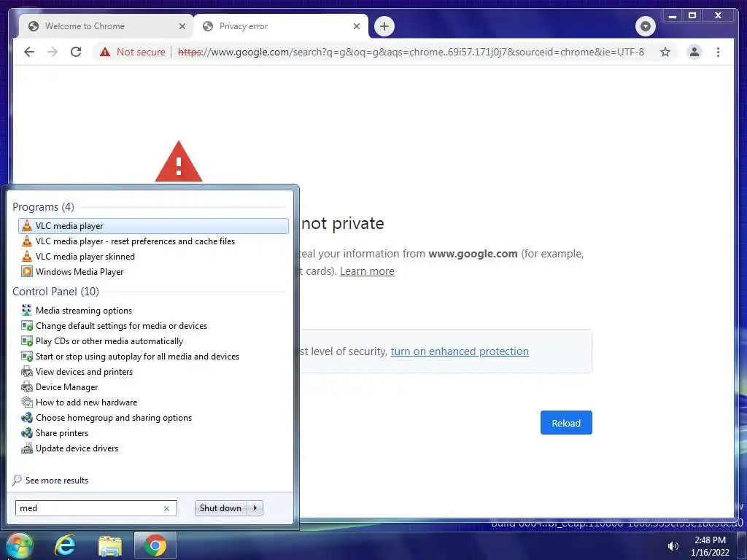Click the homegroup sharing options icon

click(27, 417)
